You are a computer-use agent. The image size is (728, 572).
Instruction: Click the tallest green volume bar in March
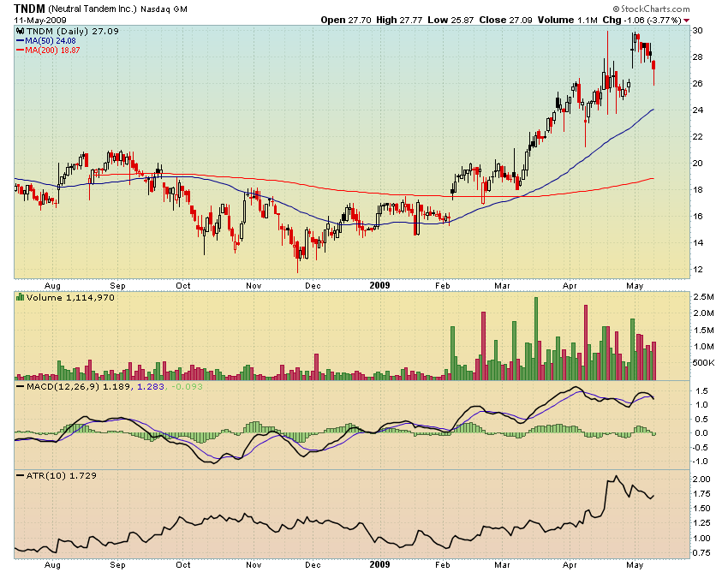point(536,338)
